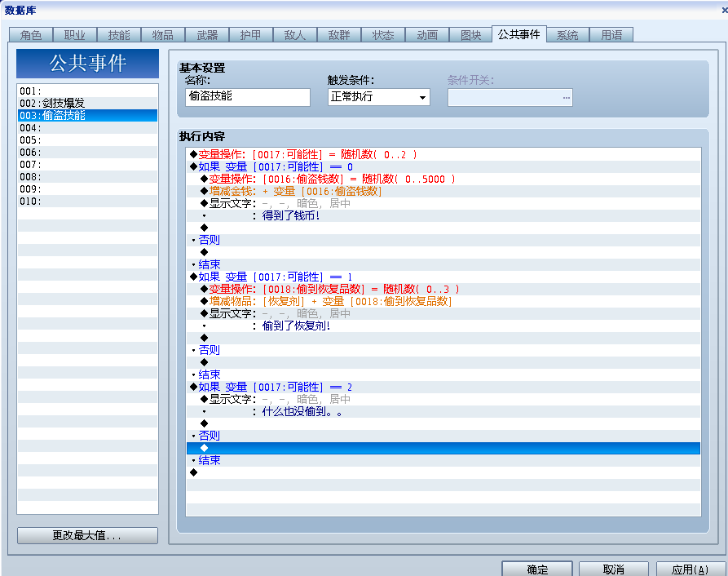Select the message line 得到了钱币!

[x=443, y=215]
